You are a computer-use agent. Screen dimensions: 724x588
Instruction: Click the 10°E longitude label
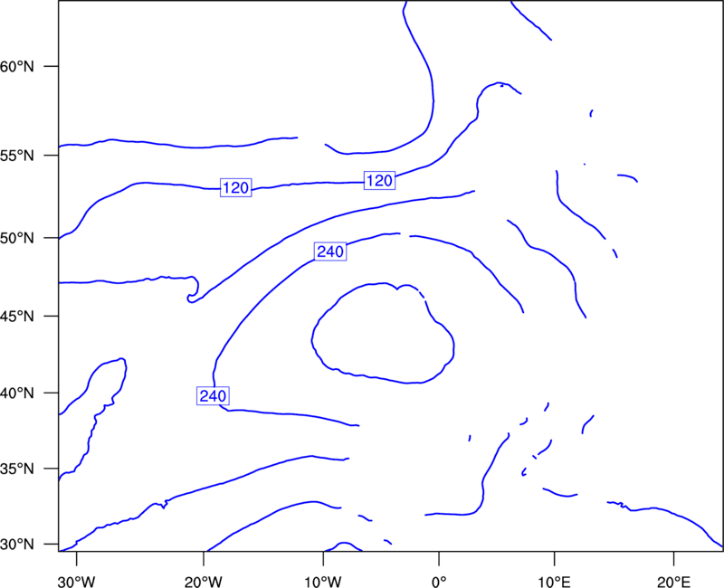coord(554,582)
